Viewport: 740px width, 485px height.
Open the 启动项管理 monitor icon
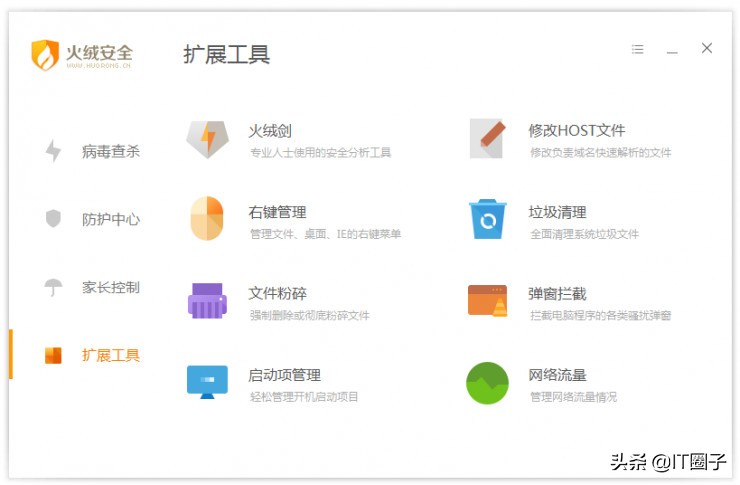[207, 382]
